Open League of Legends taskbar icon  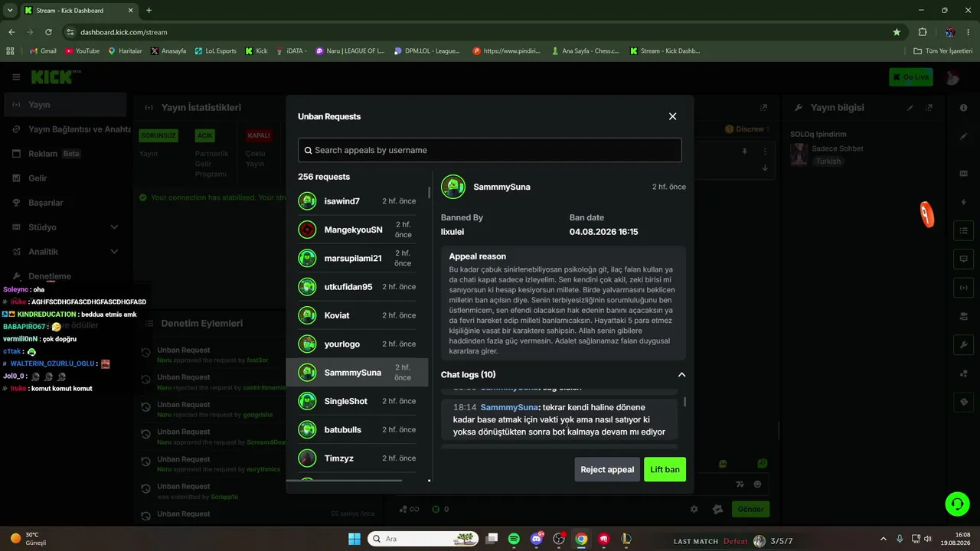tap(626, 539)
